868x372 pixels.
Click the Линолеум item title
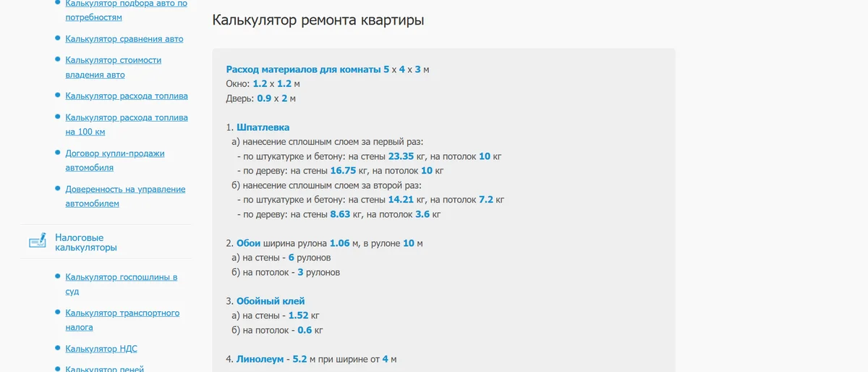tap(261, 359)
